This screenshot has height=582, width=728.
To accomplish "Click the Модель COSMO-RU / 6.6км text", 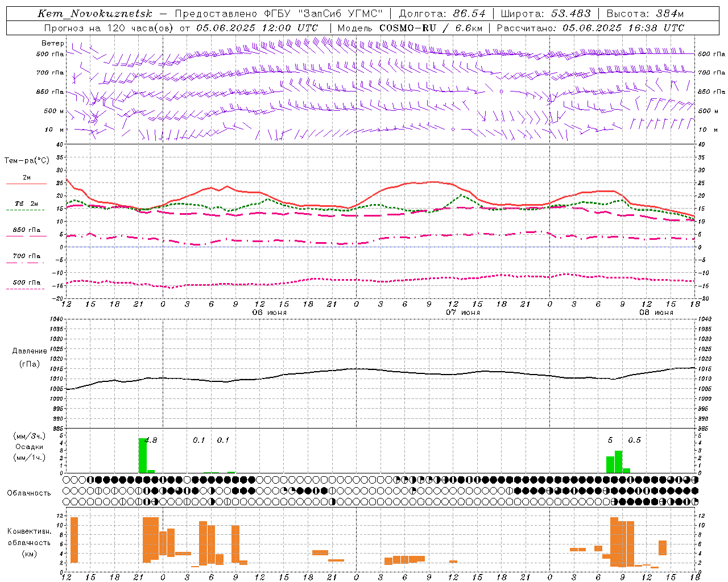I will click(x=410, y=28).
